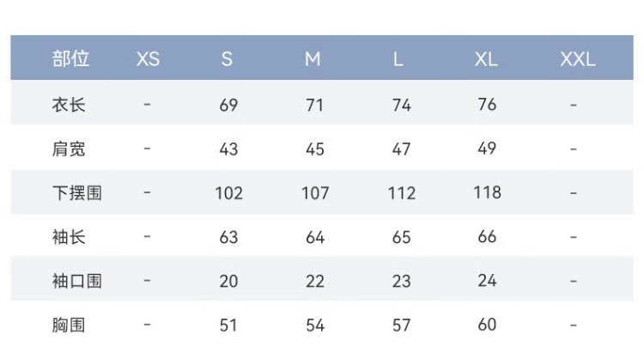The height and width of the screenshot is (353, 644).
Task: Click the S size column header
Action: [x=227, y=59]
